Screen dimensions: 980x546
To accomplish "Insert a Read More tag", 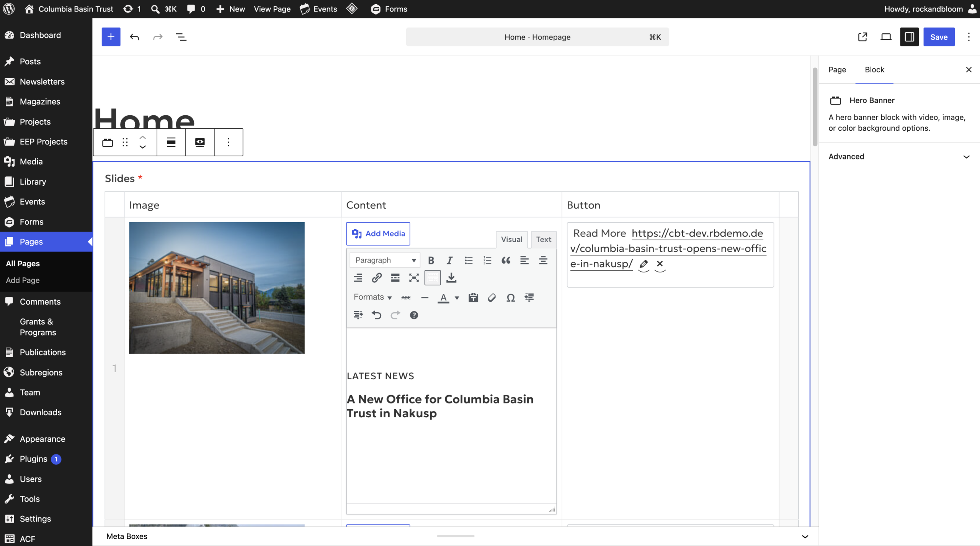I will click(x=395, y=278).
